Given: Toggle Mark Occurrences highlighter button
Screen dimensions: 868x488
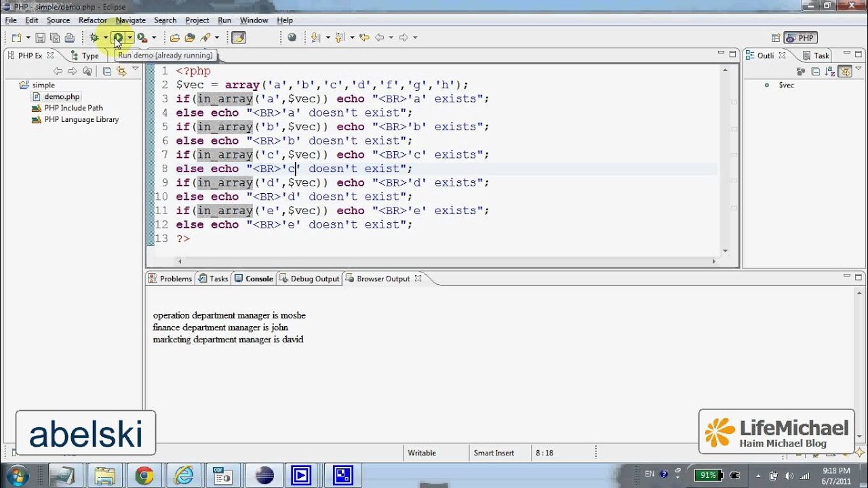Looking at the screenshot, I should pyautogui.click(x=238, y=38).
